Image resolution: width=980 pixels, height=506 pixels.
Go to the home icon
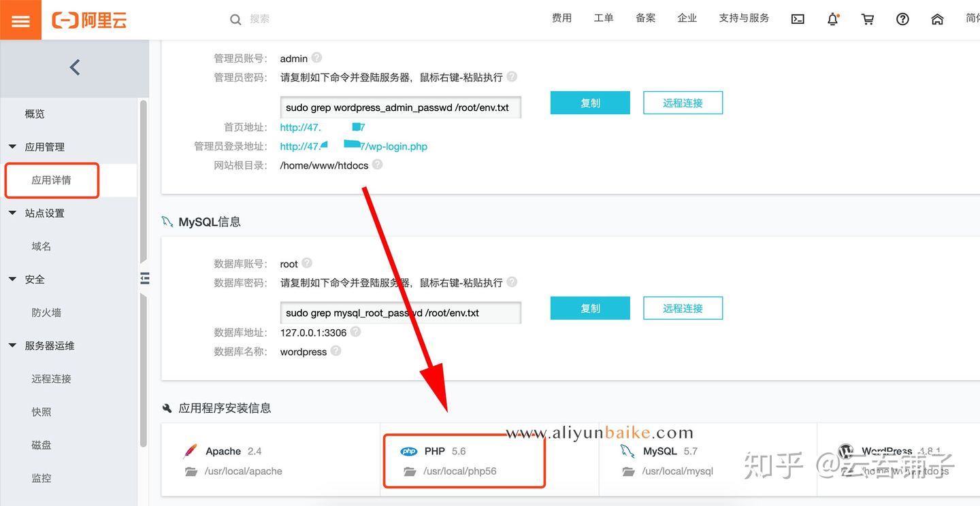938,20
